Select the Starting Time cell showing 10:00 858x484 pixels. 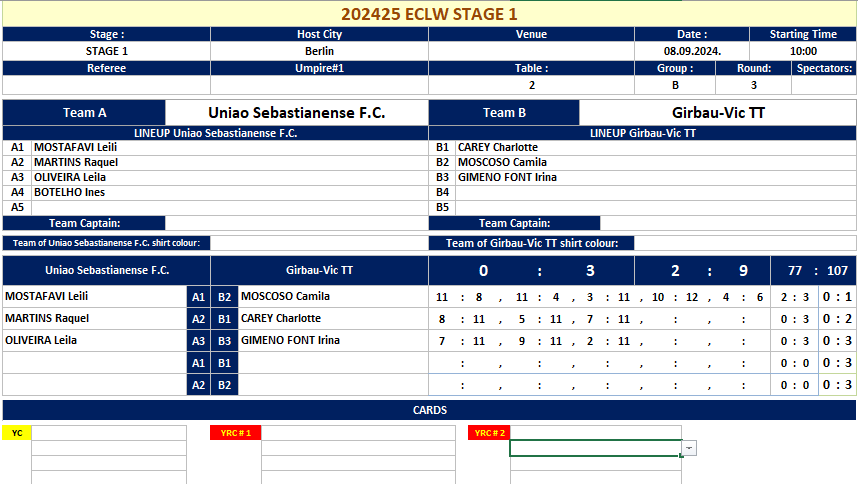(x=803, y=51)
